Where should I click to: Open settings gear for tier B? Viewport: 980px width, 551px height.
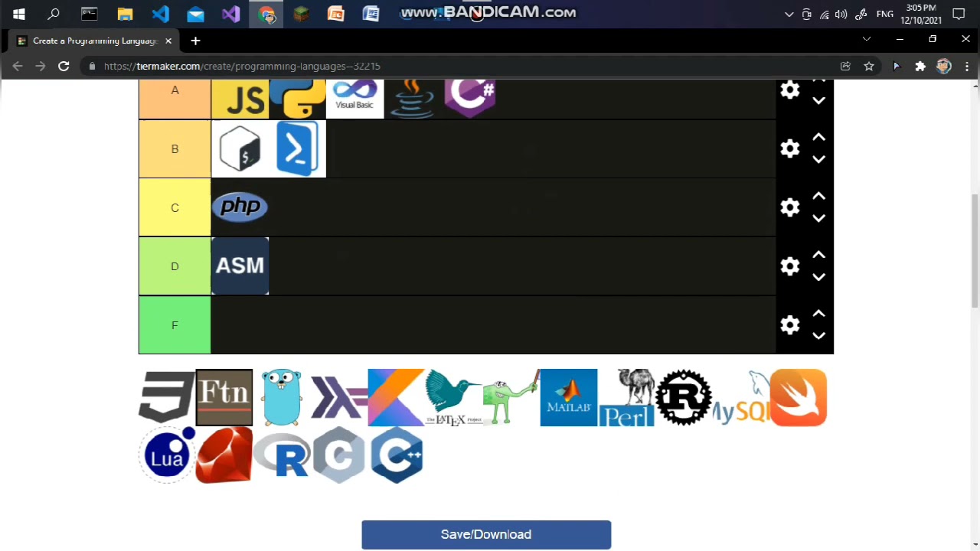(x=790, y=148)
